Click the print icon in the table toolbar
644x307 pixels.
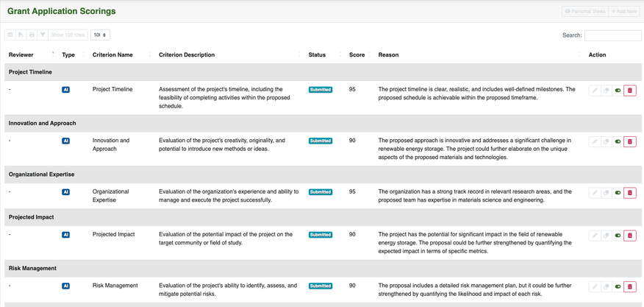[x=32, y=35]
